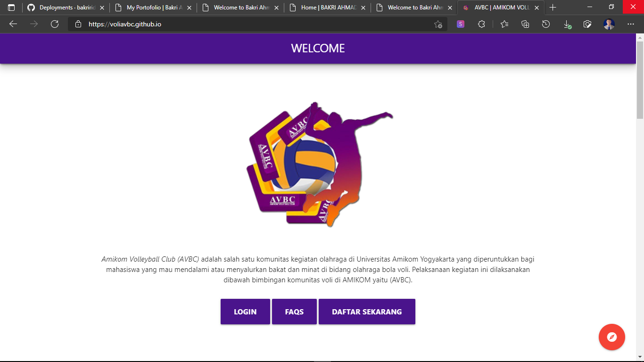Click the red compass floating button

pos(611,337)
